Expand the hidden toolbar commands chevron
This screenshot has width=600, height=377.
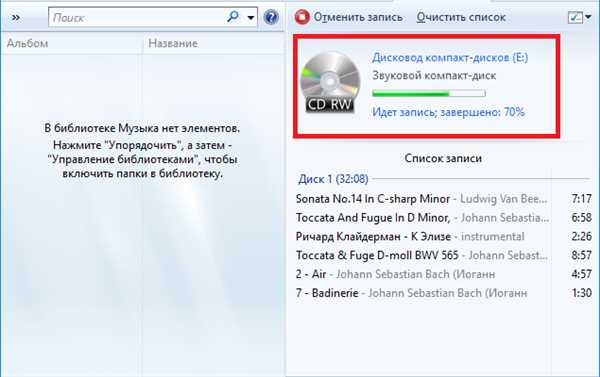click(16, 18)
